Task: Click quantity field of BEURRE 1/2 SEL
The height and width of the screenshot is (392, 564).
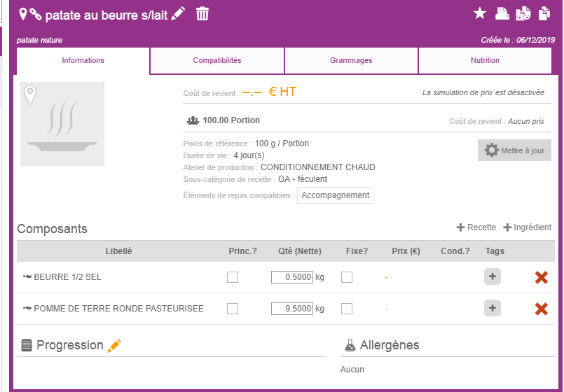Action: tap(292, 277)
